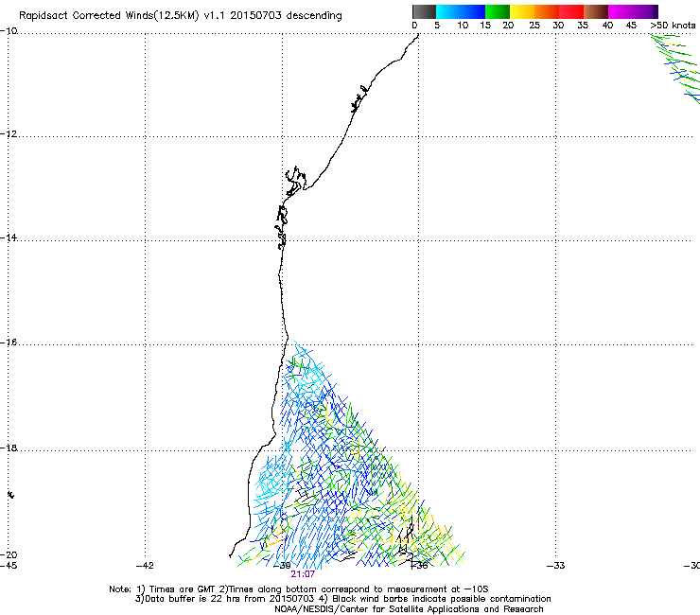The width and height of the screenshot is (700, 615).
Task: Click the -20 latitude axis label
Action: (x=9, y=554)
